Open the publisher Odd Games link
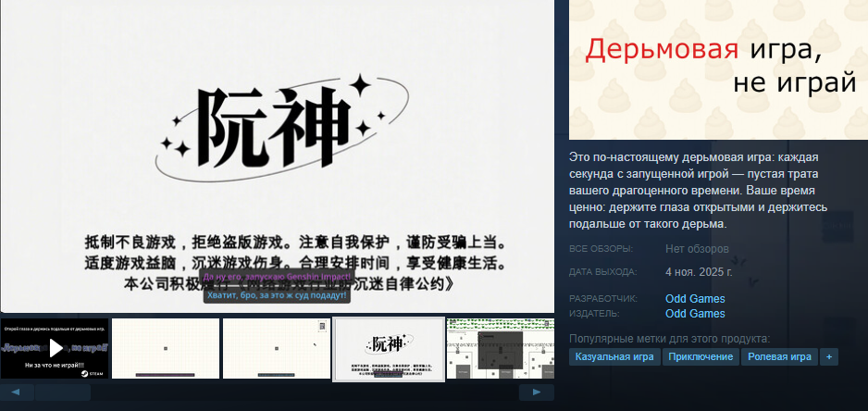This screenshot has height=411, width=868. click(695, 314)
